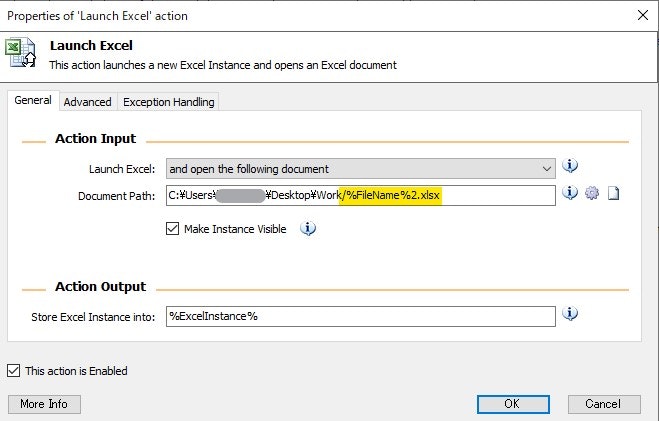The height and width of the screenshot is (421, 659).
Task: Open info tooltip beside Make Instance Visible
Action: click(308, 229)
